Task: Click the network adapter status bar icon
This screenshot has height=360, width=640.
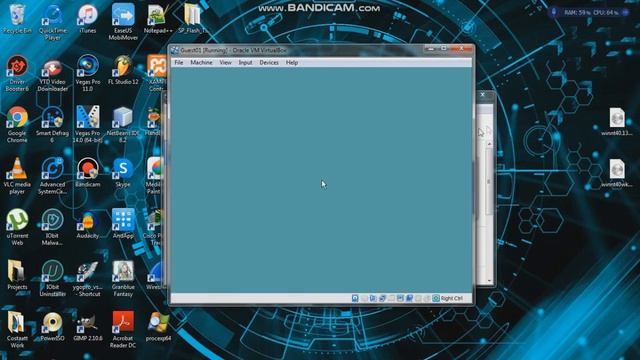Action: [382, 298]
